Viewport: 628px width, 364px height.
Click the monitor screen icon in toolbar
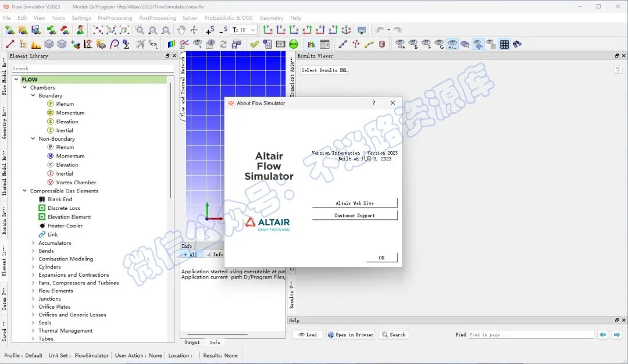tap(362, 30)
